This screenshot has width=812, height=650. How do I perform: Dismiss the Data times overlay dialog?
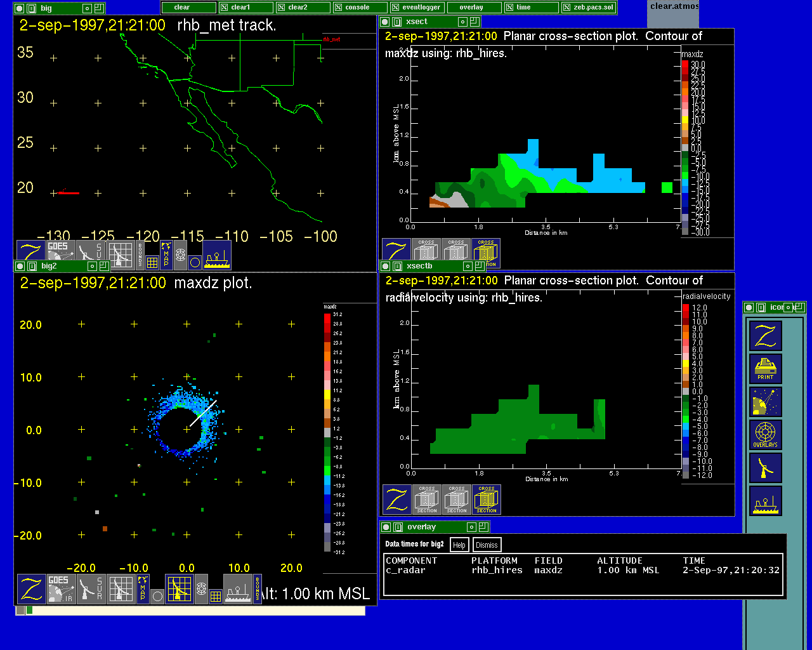487,545
